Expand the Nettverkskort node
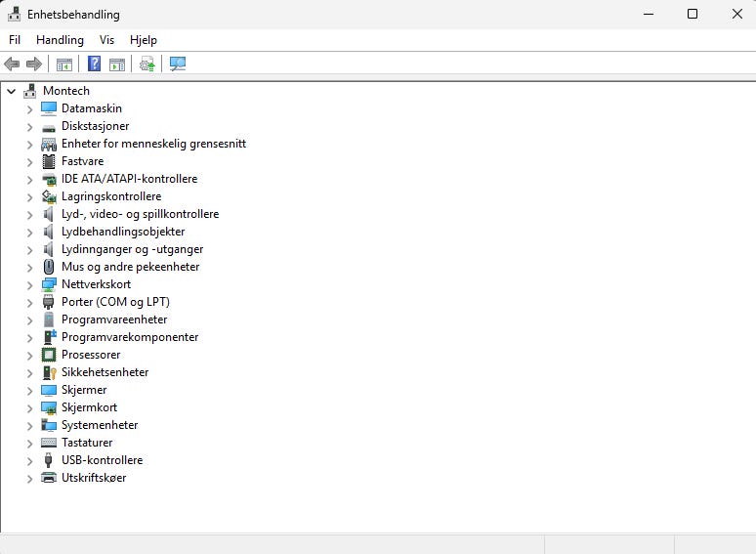Image resolution: width=756 pixels, height=554 pixels. click(30, 285)
